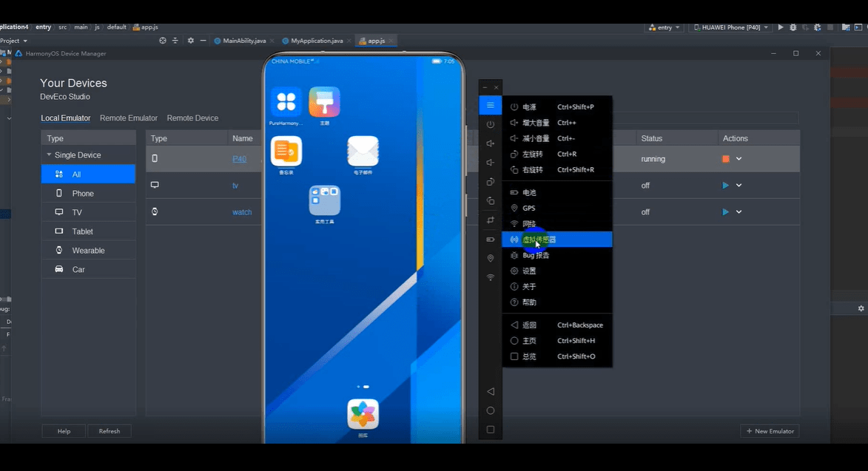Click the emulator hamburger menu icon
868x471 pixels.
490,106
